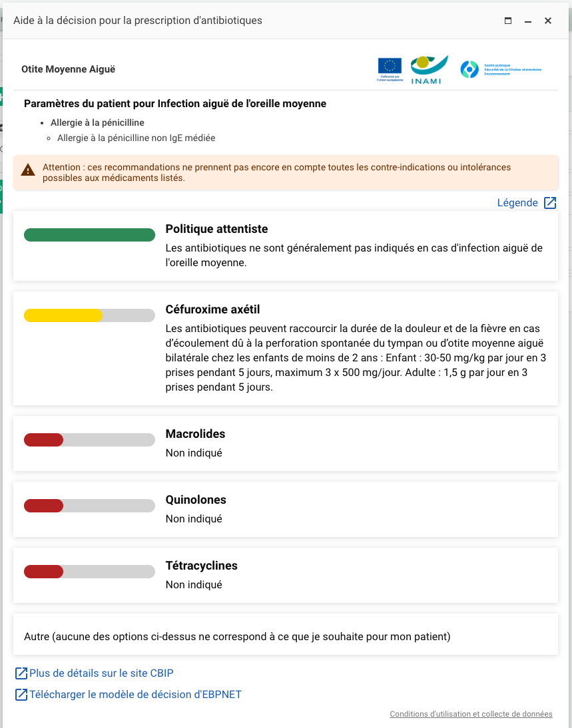Image resolution: width=572 pixels, height=728 pixels.
Task: Select the Macrolides option card
Action: (285, 443)
